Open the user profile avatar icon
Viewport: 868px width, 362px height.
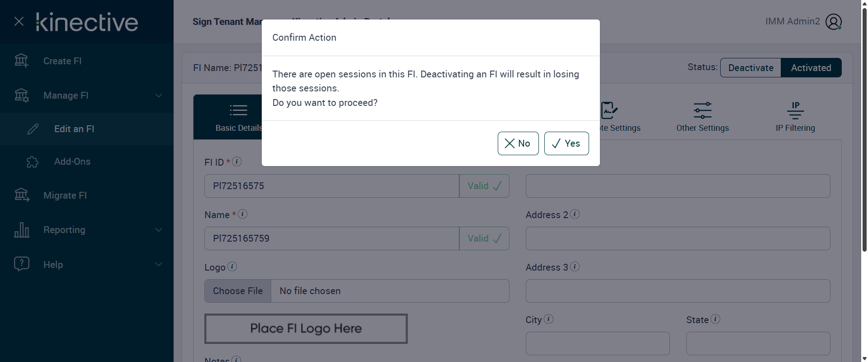point(833,21)
